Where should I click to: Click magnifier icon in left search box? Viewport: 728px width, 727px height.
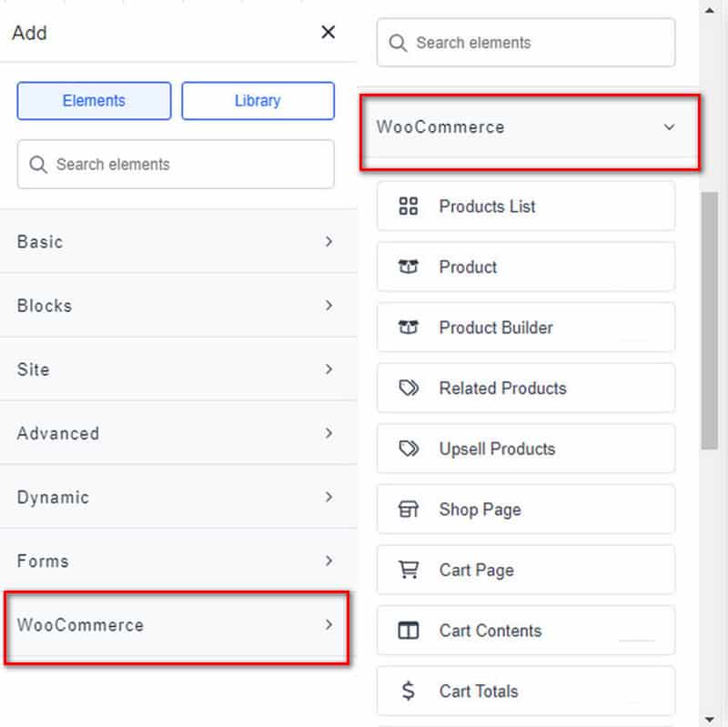[x=38, y=165]
